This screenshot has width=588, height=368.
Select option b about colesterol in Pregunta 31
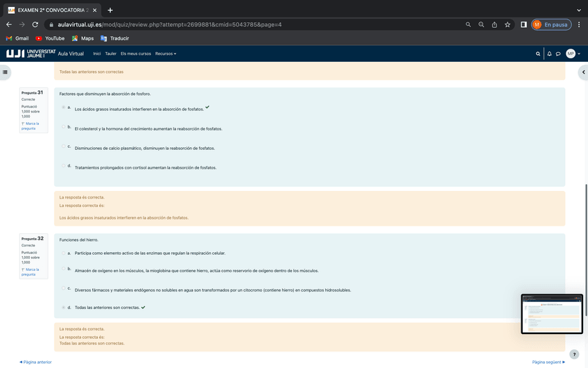pos(64,127)
